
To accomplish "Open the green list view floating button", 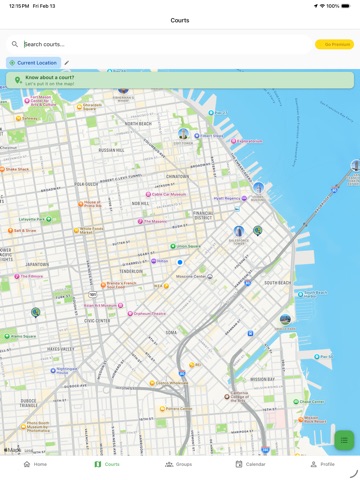I will [344, 440].
